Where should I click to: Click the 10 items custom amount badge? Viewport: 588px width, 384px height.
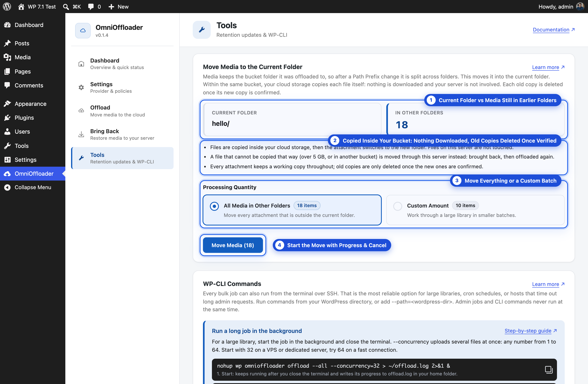(x=465, y=205)
